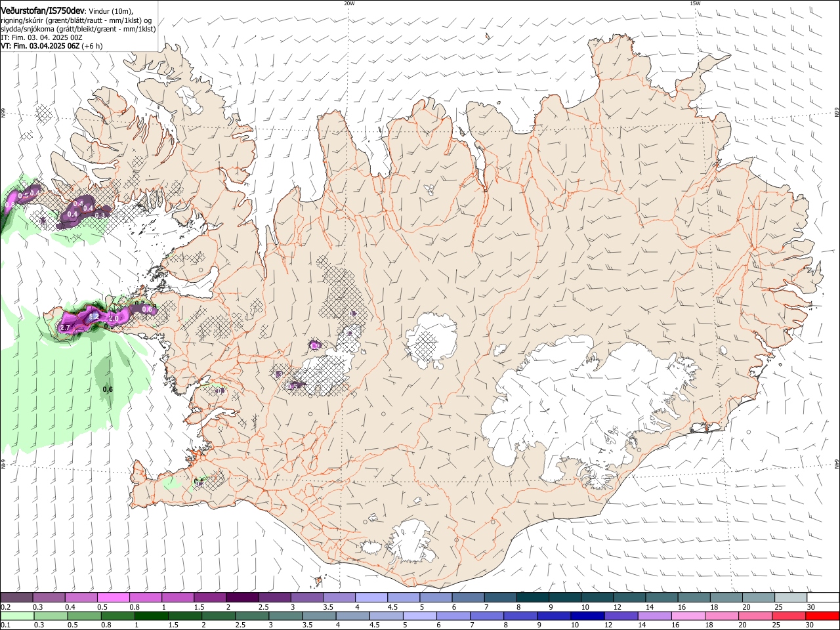840x630 pixels.
Task: Click the '20W' longitude label
Action: coord(349,3)
